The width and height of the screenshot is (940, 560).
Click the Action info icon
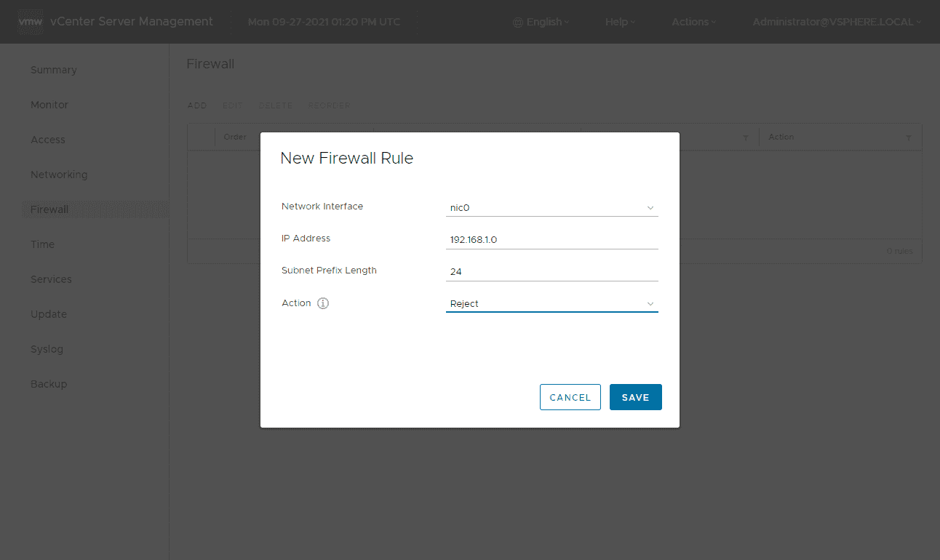323,303
